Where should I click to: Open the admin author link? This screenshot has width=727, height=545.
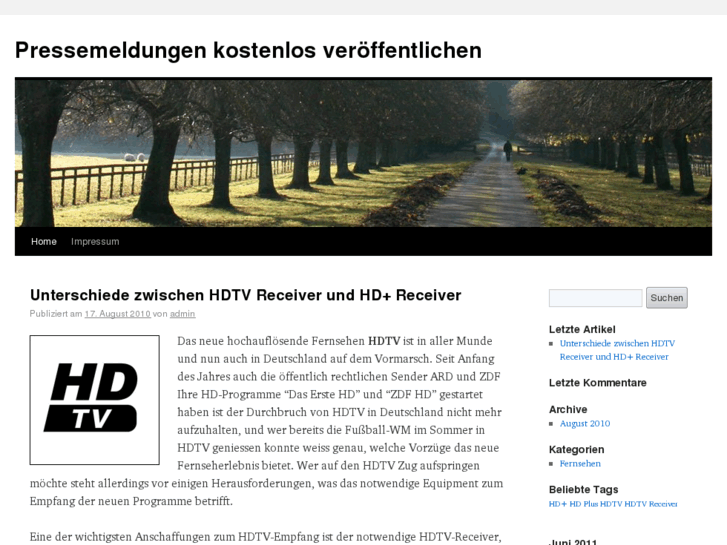[182, 314]
